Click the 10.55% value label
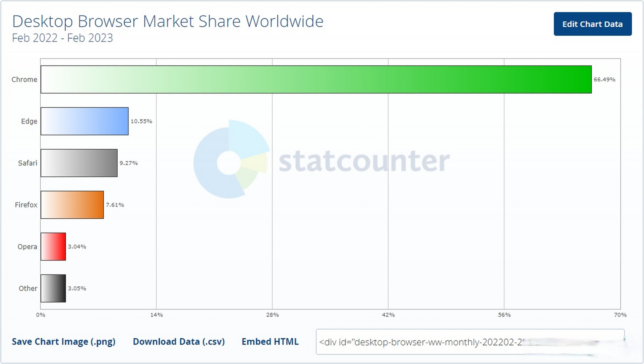The height and width of the screenshot is (364, 644). [x=141, y=121]
